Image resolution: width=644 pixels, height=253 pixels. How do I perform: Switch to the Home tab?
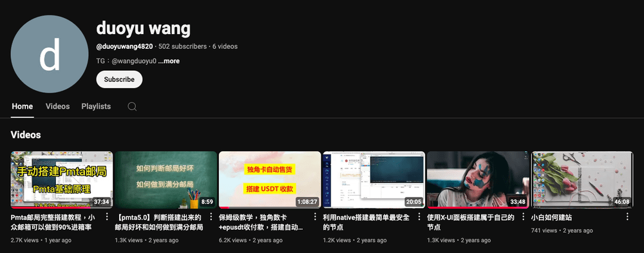22,106
